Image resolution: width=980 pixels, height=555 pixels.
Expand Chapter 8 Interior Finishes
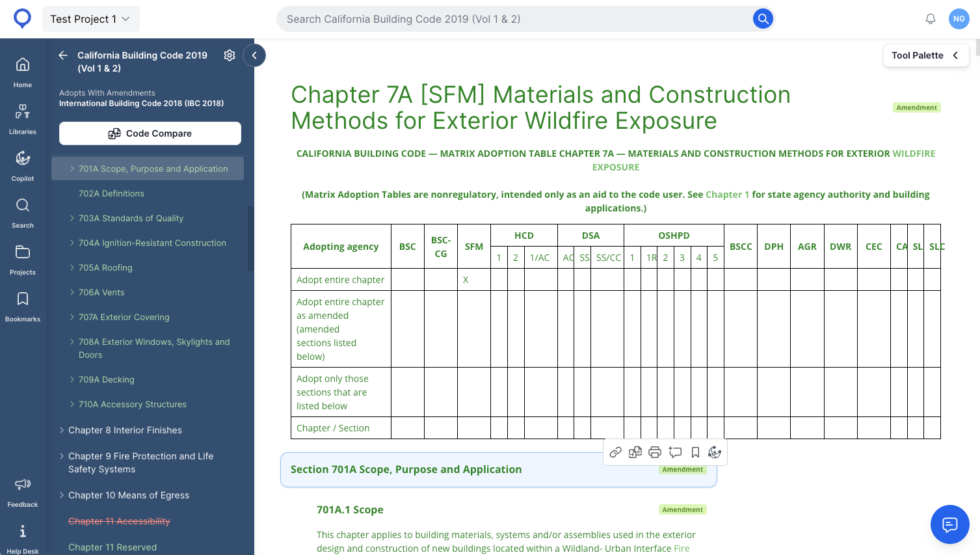62,430
